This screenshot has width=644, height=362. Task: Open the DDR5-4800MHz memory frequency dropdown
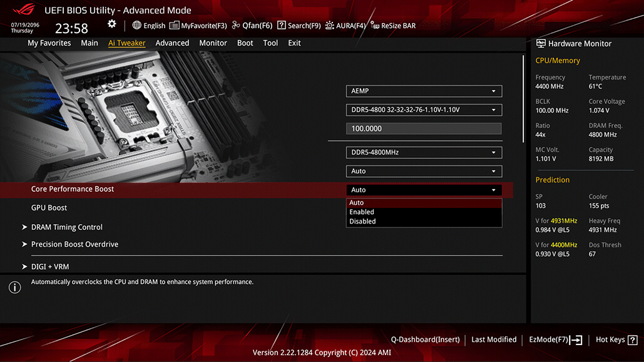coord(424,152)
